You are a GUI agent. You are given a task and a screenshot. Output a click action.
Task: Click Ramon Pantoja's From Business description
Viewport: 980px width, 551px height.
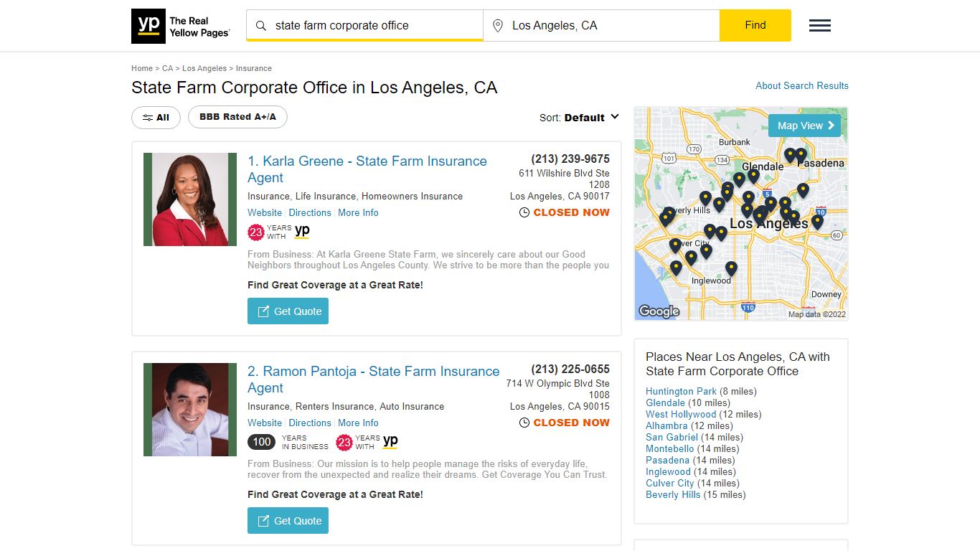point(428,469)
